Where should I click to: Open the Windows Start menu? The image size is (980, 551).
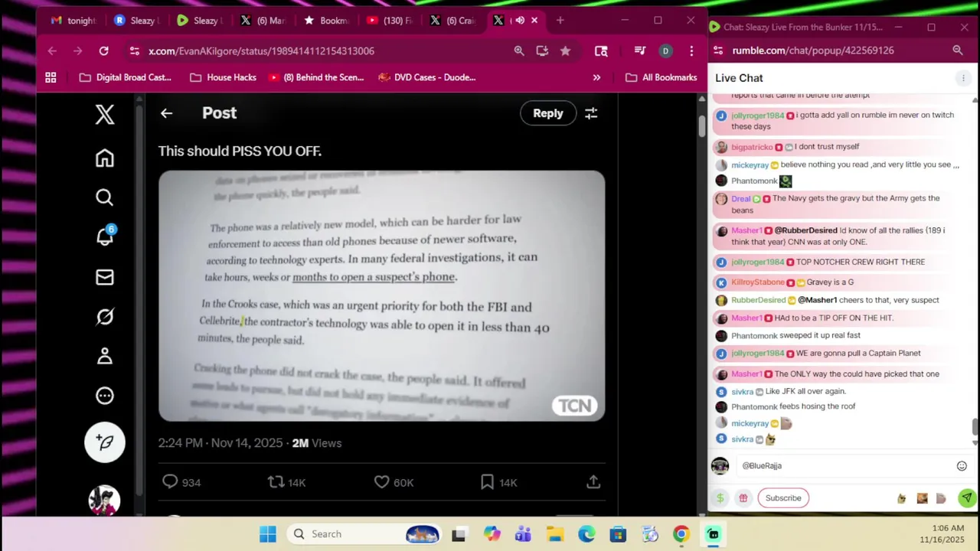267,534
